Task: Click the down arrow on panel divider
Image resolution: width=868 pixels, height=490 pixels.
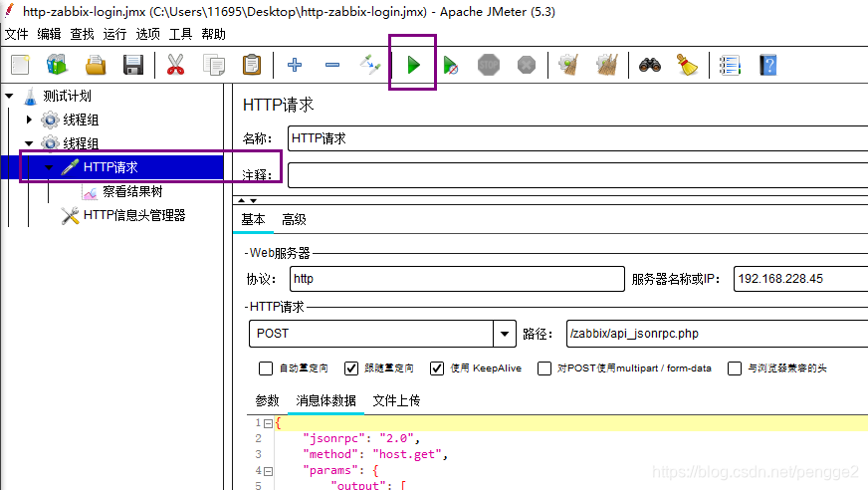Action: [x=253, y=200]
